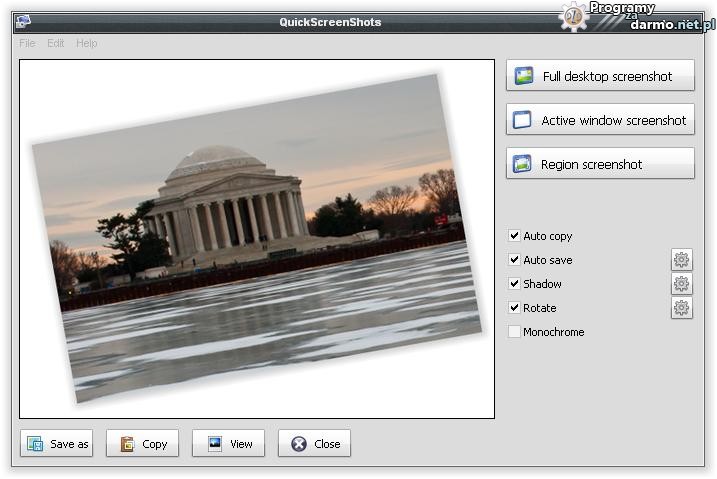Viewport: 717px width, 479px height.
Task: Open the File menu
Action: [x=27, y=43]
